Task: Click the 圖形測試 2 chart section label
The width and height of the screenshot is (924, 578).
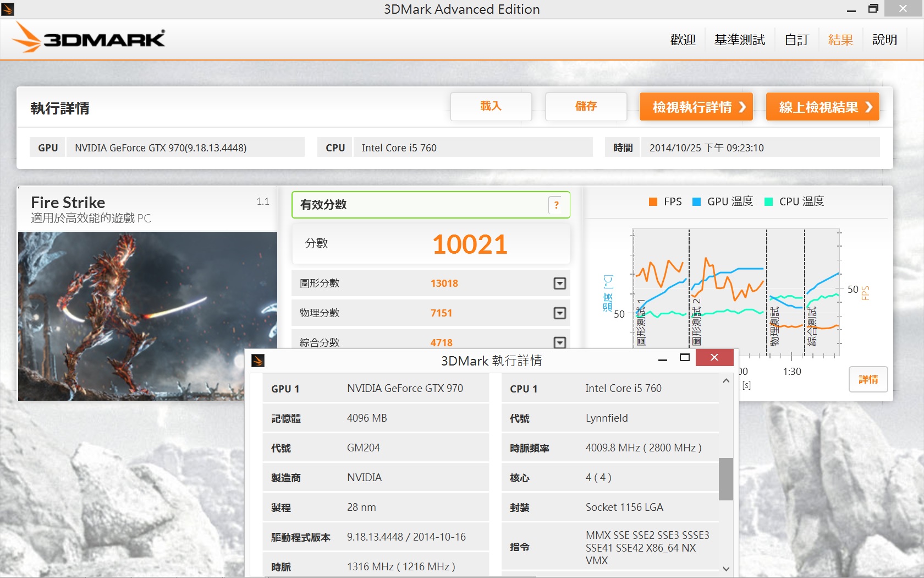Action: (x=697, y=322)
